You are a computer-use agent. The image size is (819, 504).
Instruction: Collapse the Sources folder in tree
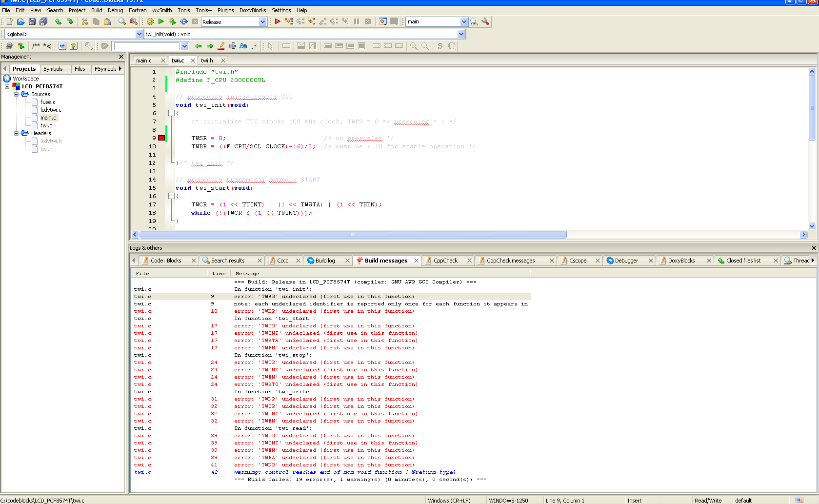tap(16, 94)
